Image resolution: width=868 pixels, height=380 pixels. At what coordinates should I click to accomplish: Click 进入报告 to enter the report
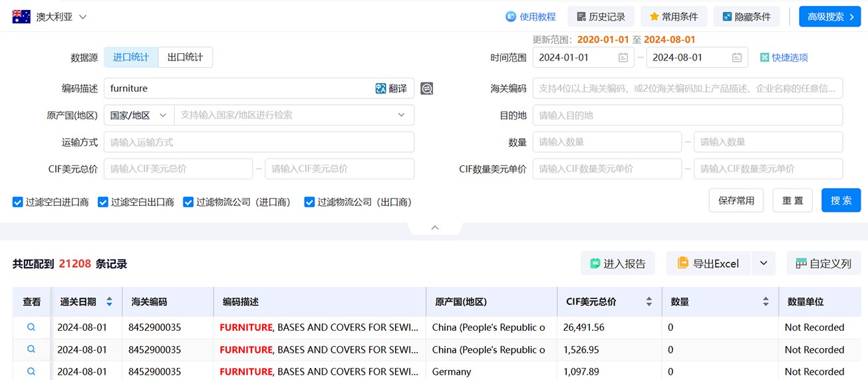pyautogui.click(x=618, y=264)
